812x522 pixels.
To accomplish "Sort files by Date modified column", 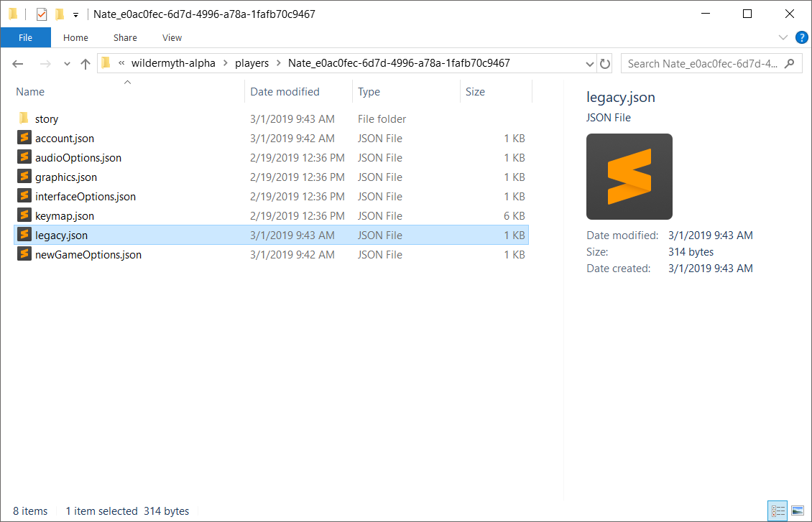I will pyautogui.click(x=285, y=92).
